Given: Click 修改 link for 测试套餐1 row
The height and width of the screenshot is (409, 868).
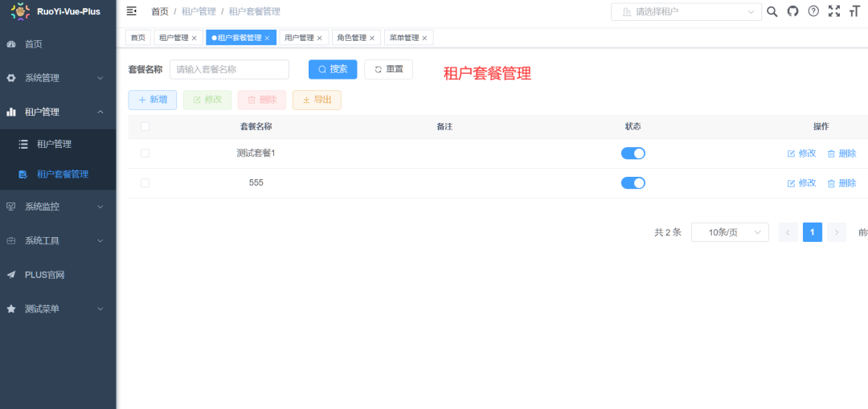Looking at the screenshot, I should coord(801,153).
